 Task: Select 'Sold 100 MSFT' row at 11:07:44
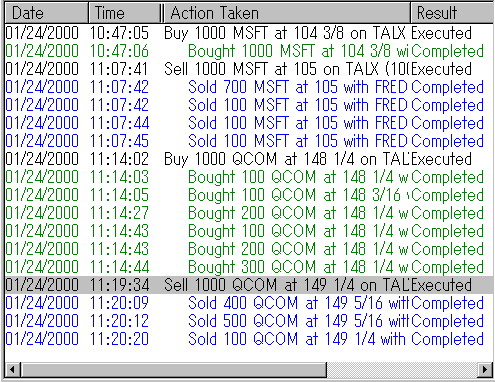[249, 123]
